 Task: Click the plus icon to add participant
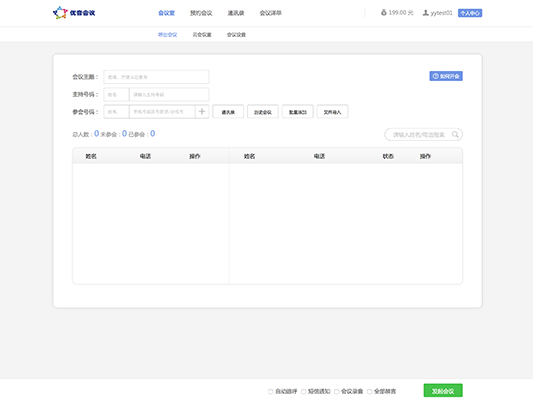[x=202, y=111]
